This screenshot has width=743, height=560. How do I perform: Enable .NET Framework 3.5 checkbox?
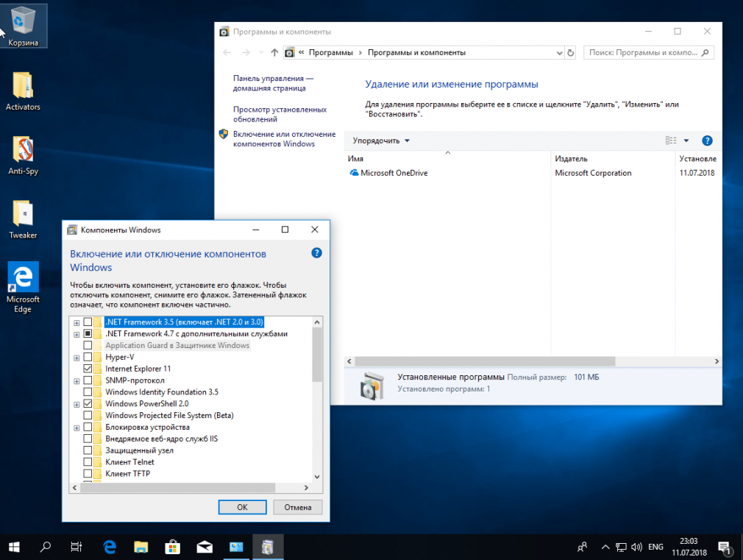tap(88, 322)
